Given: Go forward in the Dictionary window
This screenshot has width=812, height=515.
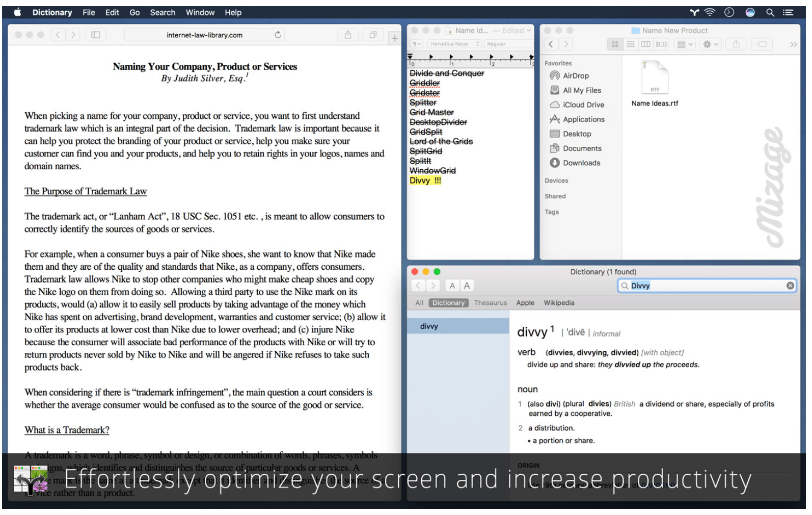Looking at the screenshot, I should (433, 286).
